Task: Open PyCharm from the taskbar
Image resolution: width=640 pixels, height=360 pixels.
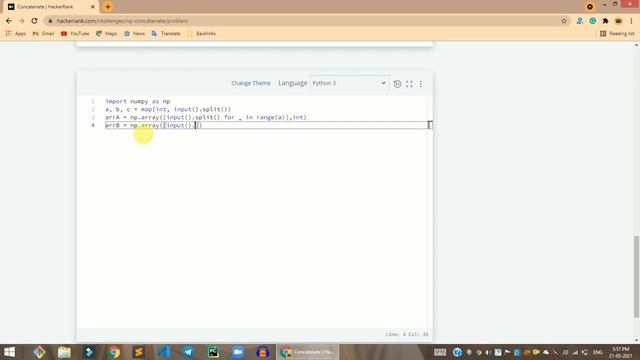Action: pos(213,352)
